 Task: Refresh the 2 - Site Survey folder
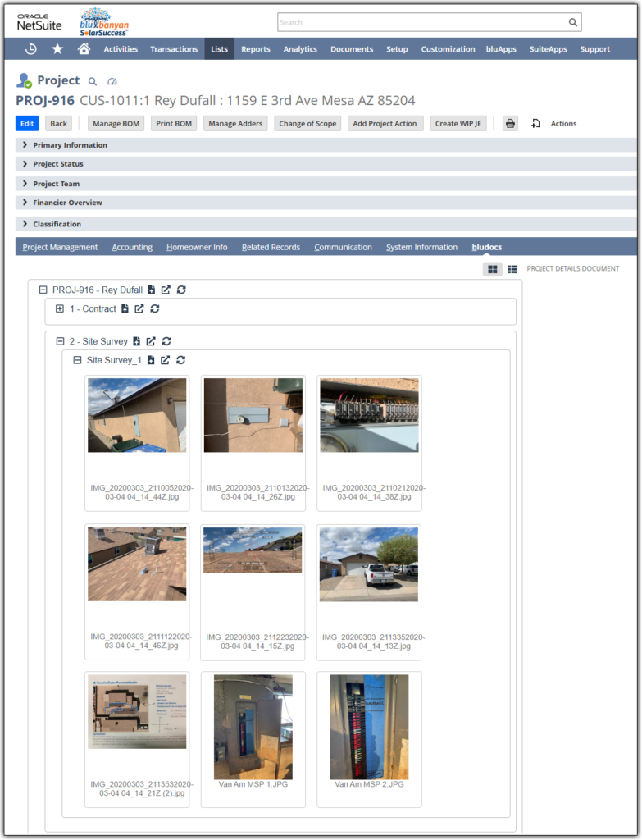coord(166,341)
